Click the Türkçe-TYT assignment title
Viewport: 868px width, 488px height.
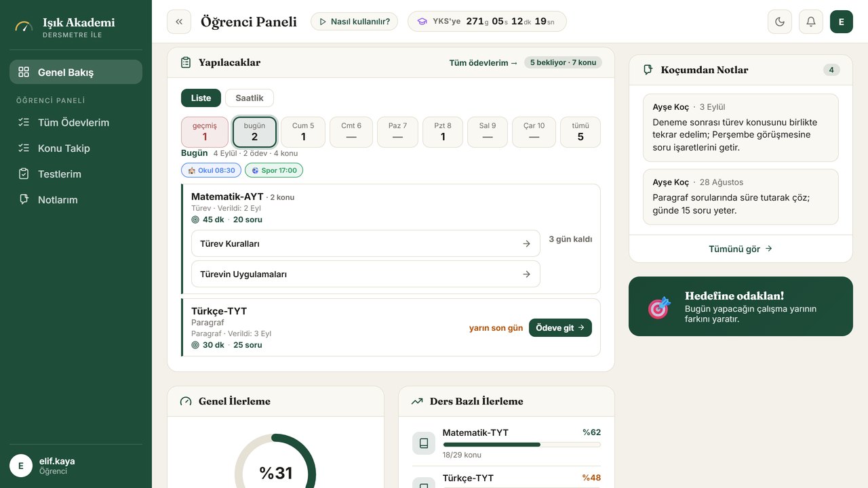pyautogui.click(x=219, y=311)
